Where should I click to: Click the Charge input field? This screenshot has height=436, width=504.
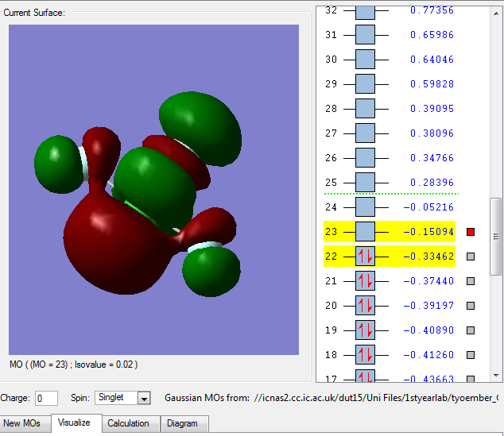coord(46,398)
